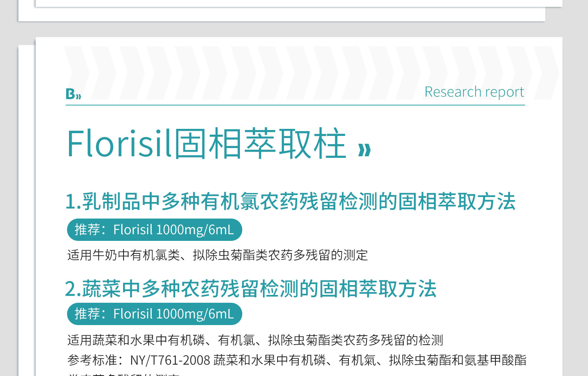The width and height of the screenshot is (588, 376).
Task: Open heading 1.乳制品中多种有机氯农药残留检测
Action: [x=290, y=202]
